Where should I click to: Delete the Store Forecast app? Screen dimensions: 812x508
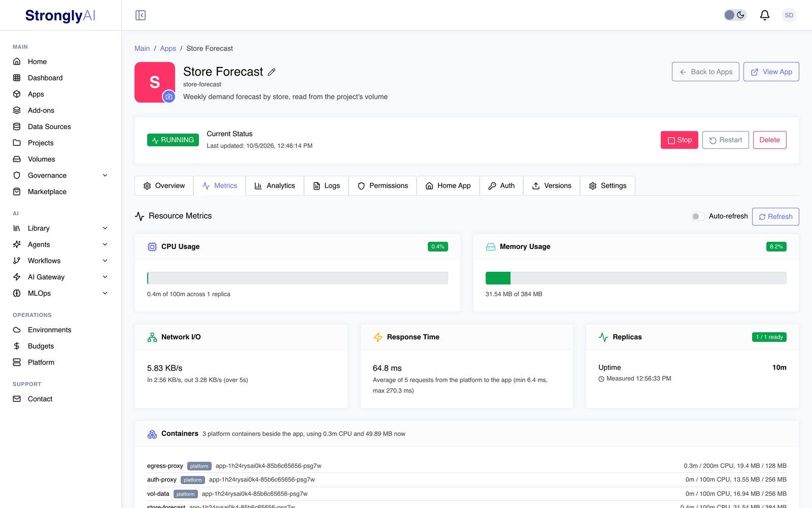pyautogui.click(x=769, y=140)
